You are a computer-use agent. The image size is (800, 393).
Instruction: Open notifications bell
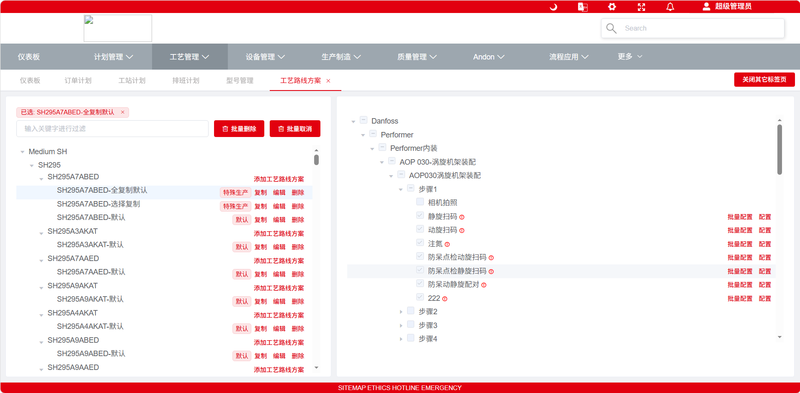670,7
